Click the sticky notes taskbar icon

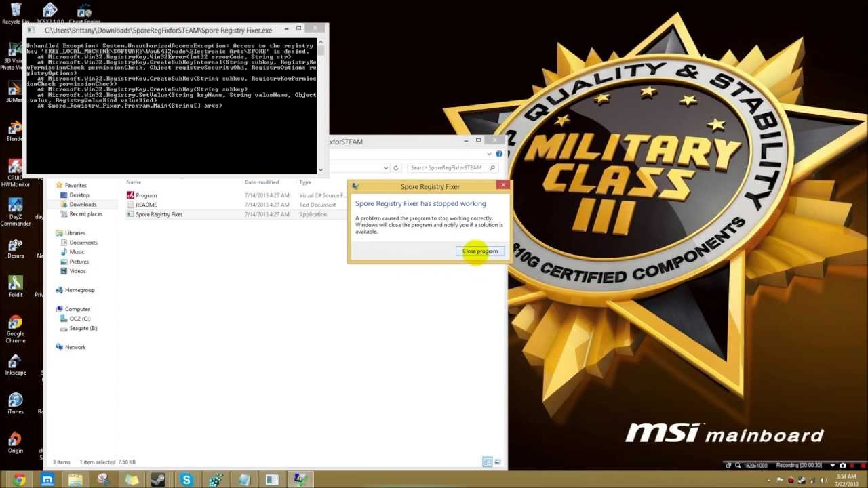point(131,480)
